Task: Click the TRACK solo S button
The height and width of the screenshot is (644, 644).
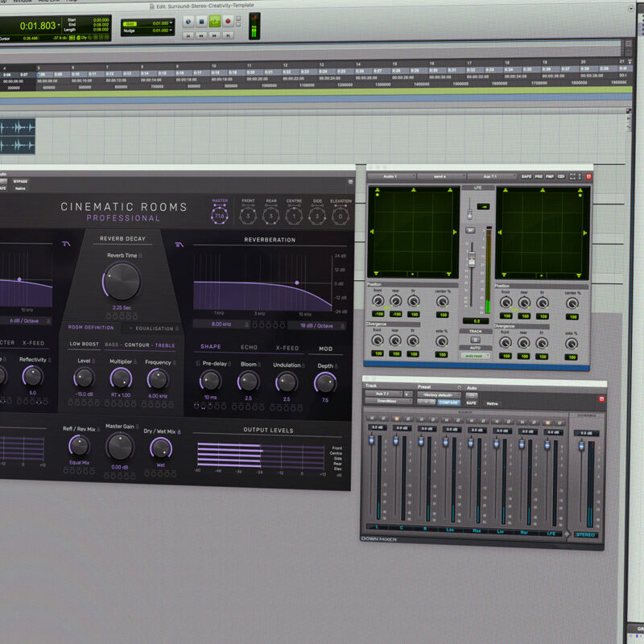Action: pos(475,340)
